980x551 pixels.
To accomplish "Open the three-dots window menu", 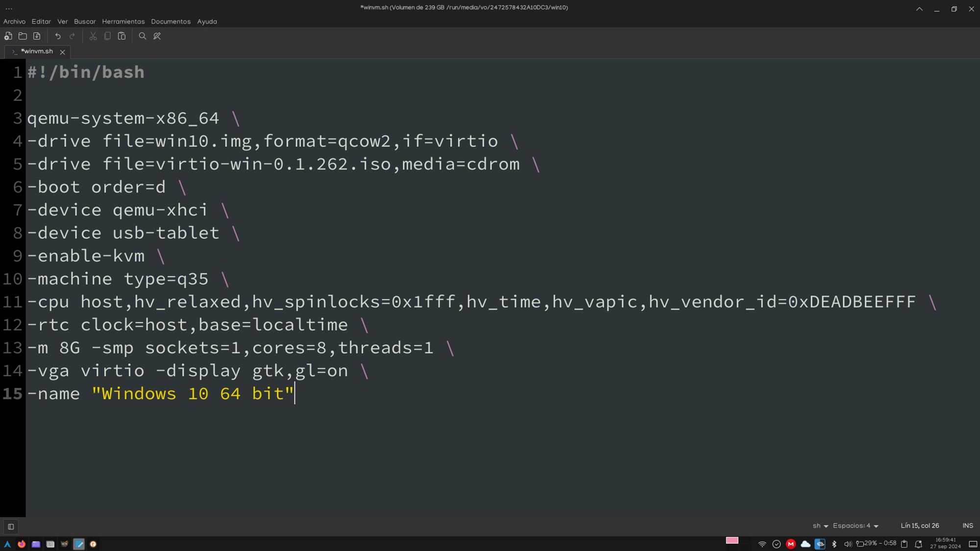I will click(9, 8).
